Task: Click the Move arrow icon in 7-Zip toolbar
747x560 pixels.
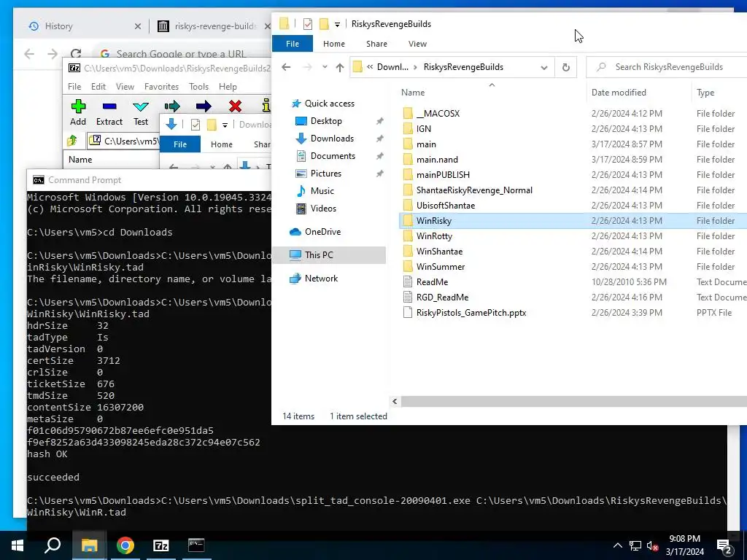Action: pyautogui.click(x=204, y=106)
